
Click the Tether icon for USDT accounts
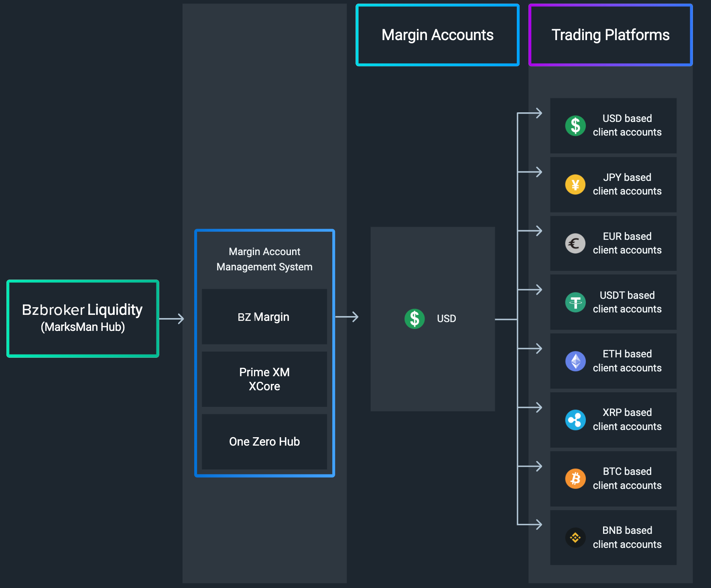point(575,302)
